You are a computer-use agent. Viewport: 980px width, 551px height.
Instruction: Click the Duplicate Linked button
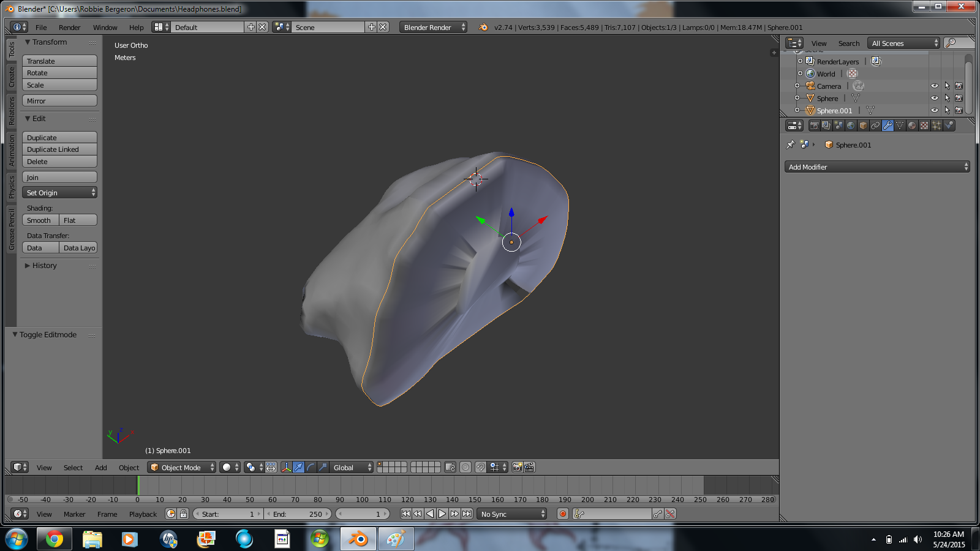[x=59, y=149]
